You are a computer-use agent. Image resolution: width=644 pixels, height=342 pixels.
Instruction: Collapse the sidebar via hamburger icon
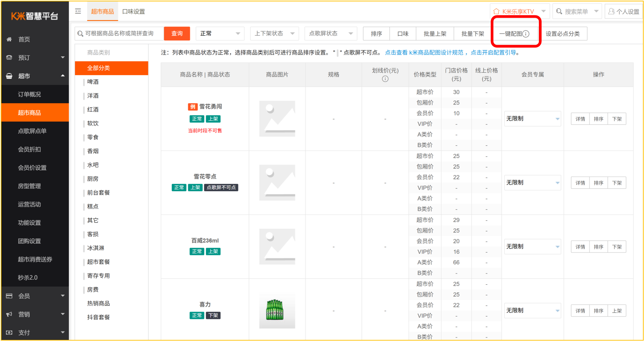(78, 11)
